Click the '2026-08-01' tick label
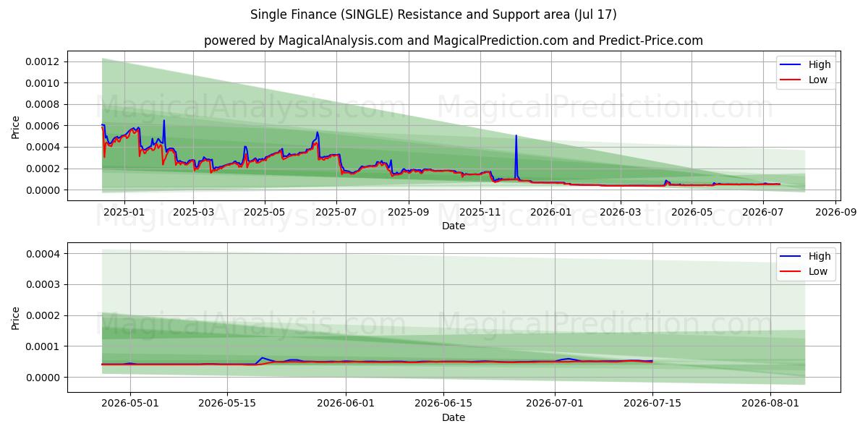The width and height of the screenshot is (868, 434). 770,404
